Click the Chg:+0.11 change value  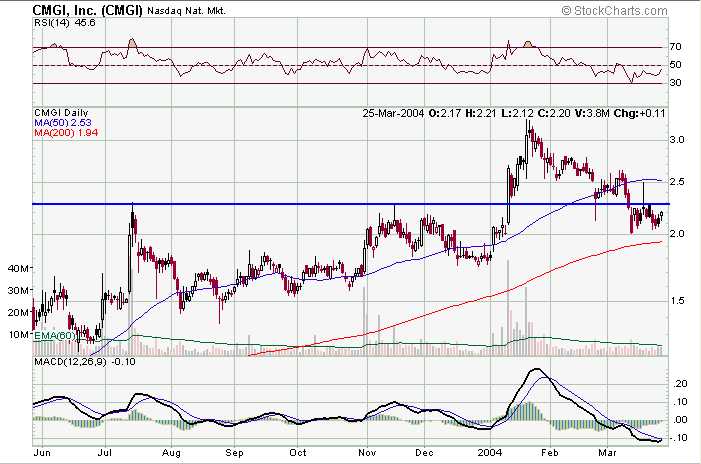click(639, 114)
